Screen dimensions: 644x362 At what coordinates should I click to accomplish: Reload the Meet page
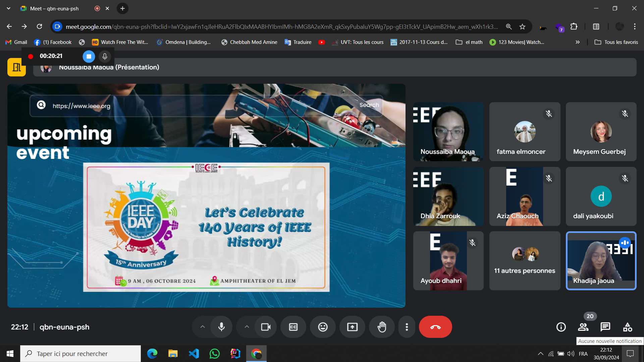point(39,26)
